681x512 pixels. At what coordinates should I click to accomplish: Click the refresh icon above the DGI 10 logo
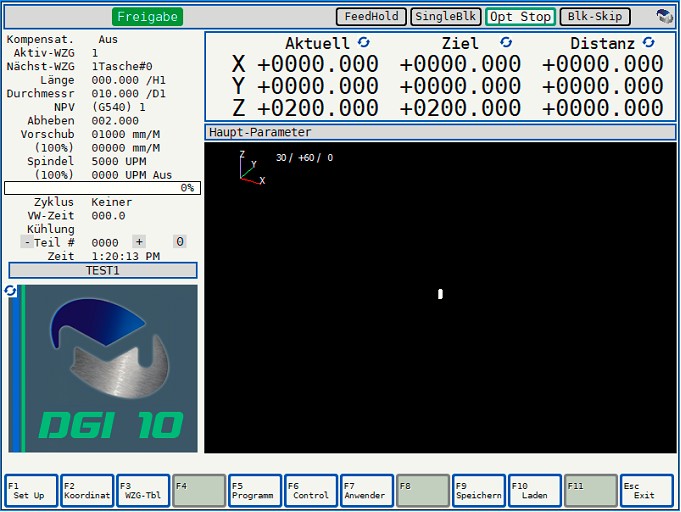[10, 291]
